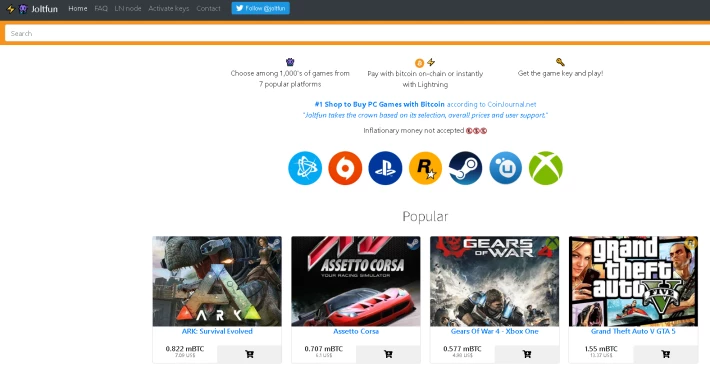Click the Inflationary money not accepted text
Screen dimensions: 710x367
click(x=414, y=131)
